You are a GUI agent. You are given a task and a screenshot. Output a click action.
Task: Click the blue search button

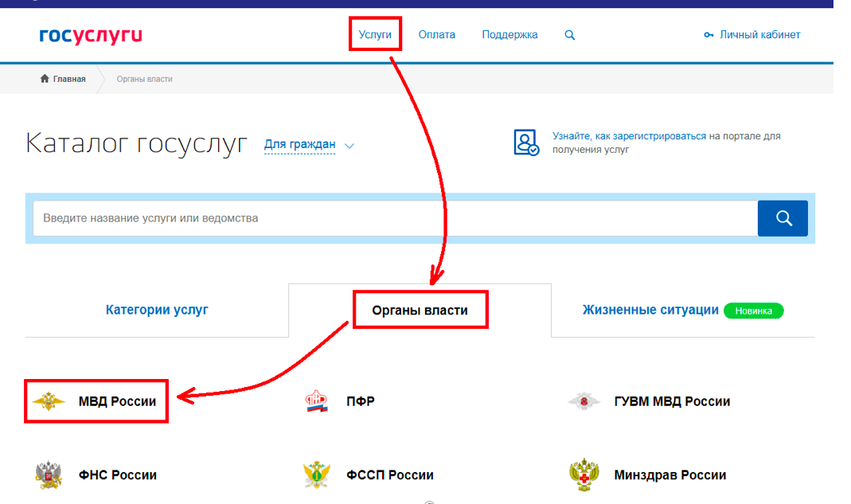783,218
